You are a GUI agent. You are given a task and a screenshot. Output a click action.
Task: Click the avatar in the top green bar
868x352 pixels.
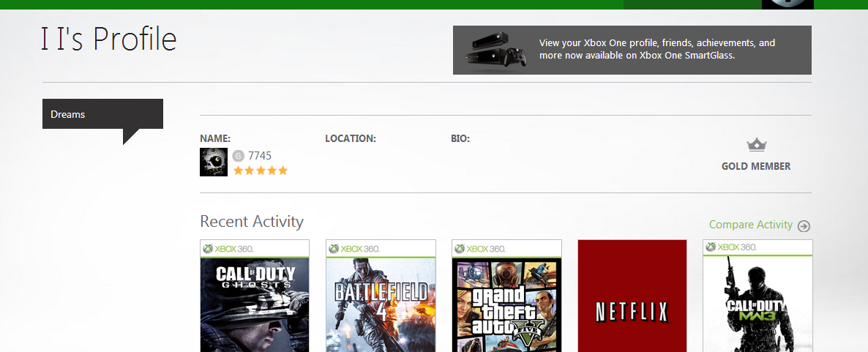pos(787,4)
